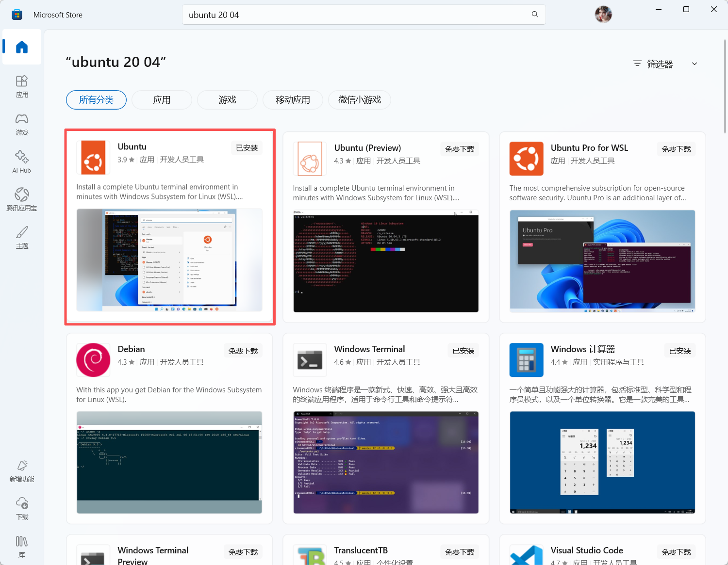This screenshot has width=728, height=565.
Task: Click 免费下载 for Ubuntu Pro for WSL
Action: pyautogui.click(x=676, y=149)
